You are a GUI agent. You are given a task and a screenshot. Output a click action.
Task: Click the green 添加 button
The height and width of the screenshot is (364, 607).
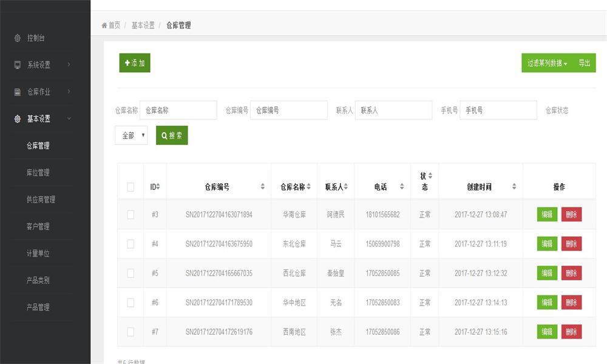tap(135, 63)
